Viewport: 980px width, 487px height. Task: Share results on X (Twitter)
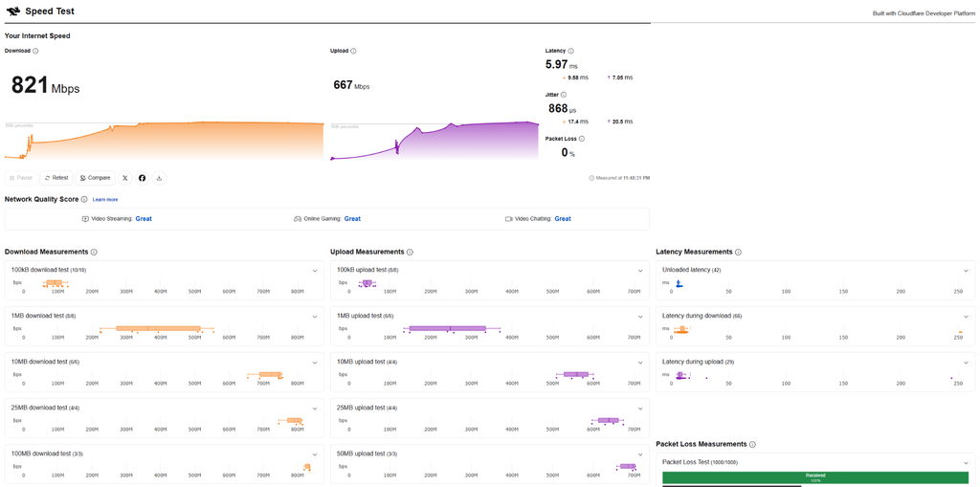pyautogui.click(x=125, y=178)
